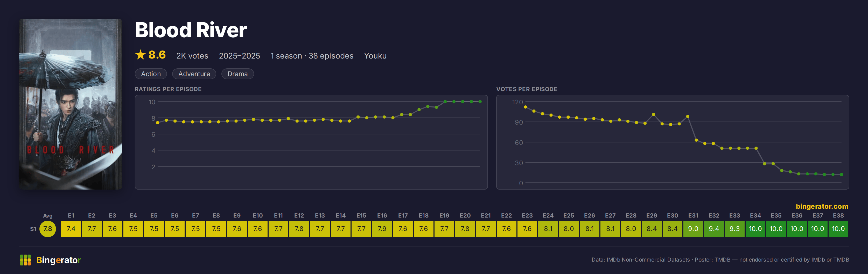Image resolution: width=868 pixels, height=274 pixels.
Task: Click the gold star rating icon
Action: coord(140,55)
